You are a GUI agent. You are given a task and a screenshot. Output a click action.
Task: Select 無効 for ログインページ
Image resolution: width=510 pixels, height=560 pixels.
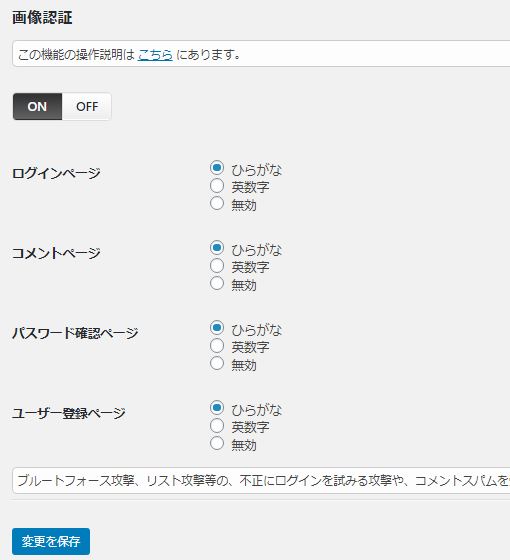click(x=217, y=203)
